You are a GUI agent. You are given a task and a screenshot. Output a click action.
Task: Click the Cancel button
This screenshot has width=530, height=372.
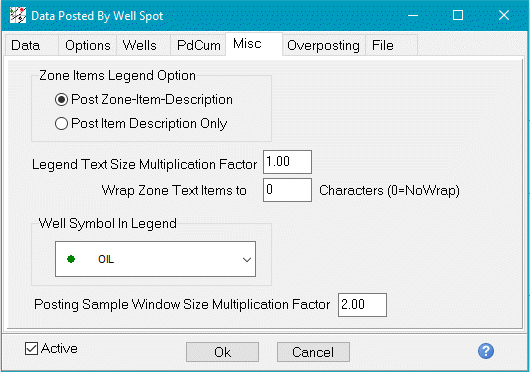(313, 352)
